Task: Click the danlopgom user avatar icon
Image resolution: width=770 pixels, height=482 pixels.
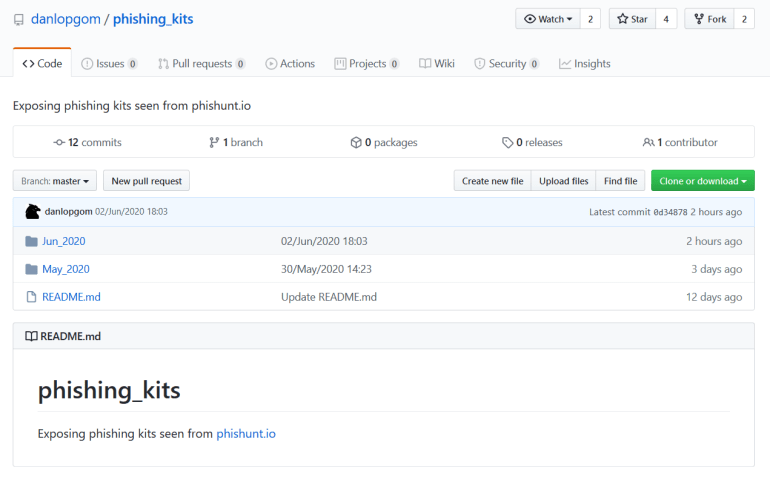Action: point(33,212)
